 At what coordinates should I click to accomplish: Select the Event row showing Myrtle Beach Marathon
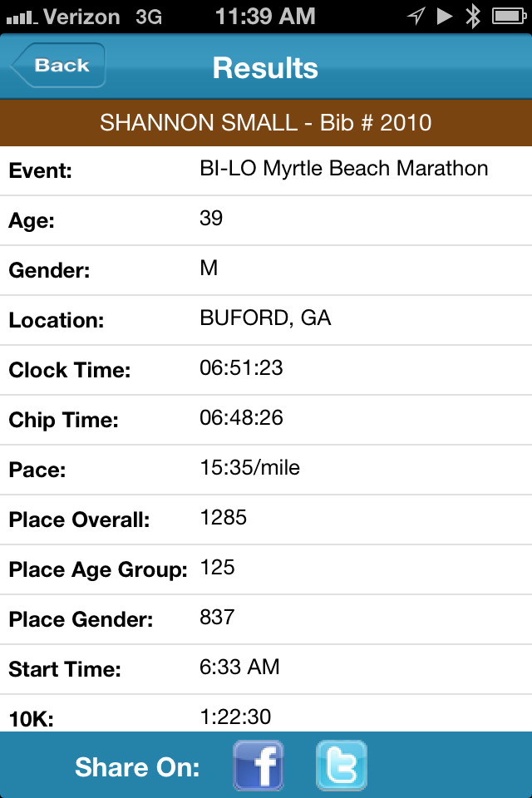click(x=266, y=170)
